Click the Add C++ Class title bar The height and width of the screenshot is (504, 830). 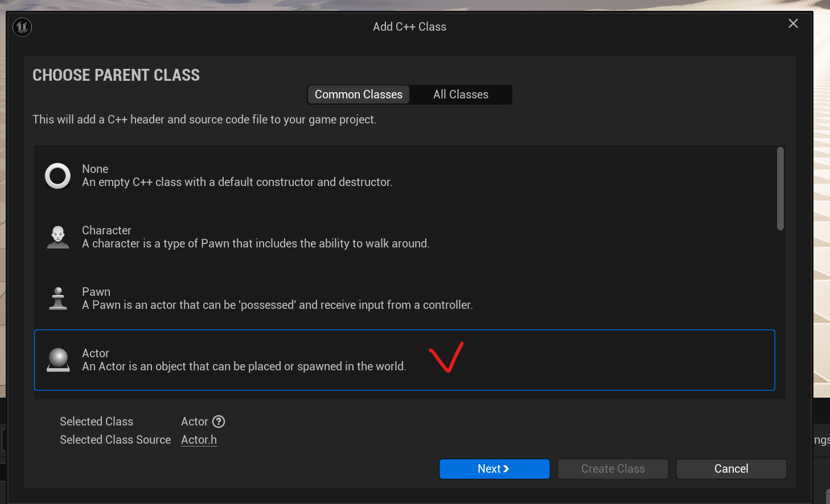409,27
